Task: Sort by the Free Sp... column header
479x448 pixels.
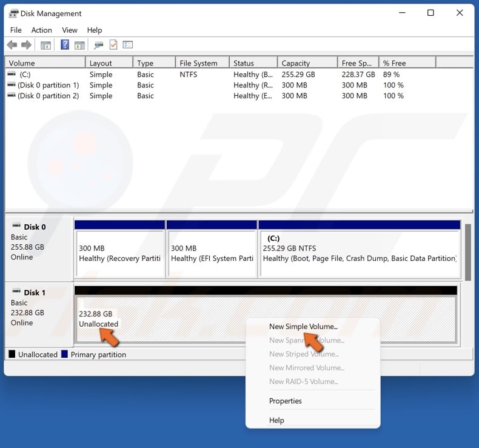Action: pos(358,63)
